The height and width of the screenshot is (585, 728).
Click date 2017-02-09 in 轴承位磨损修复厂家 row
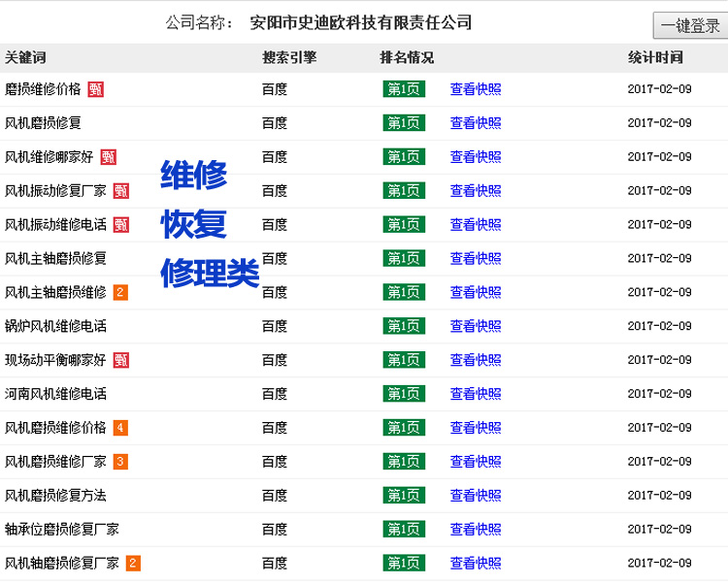coord(660,530)
